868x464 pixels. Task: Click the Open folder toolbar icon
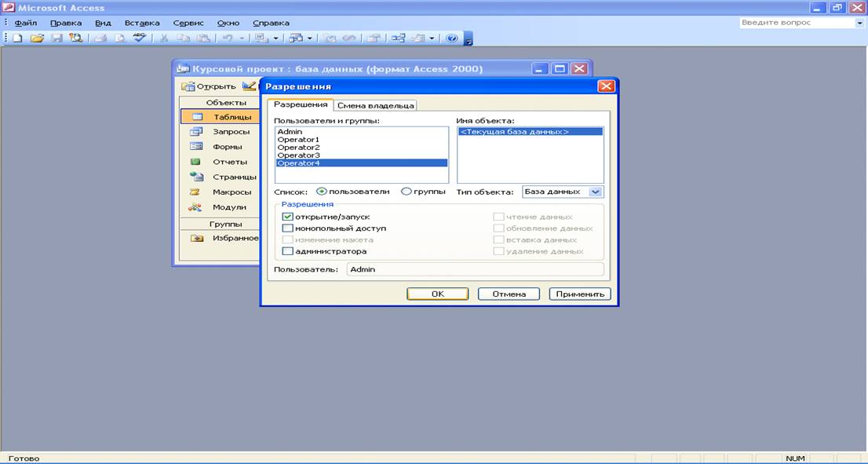pyautogui.click(x=37, y=38)
